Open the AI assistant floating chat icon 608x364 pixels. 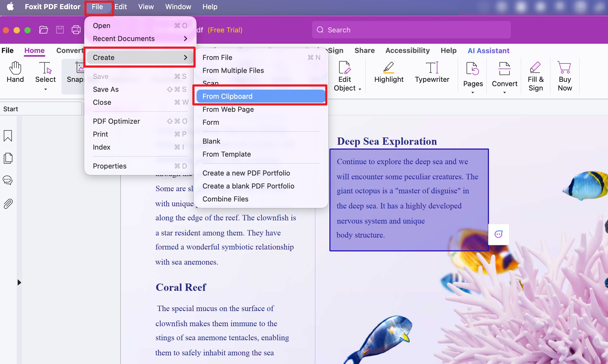pos(499,234)
